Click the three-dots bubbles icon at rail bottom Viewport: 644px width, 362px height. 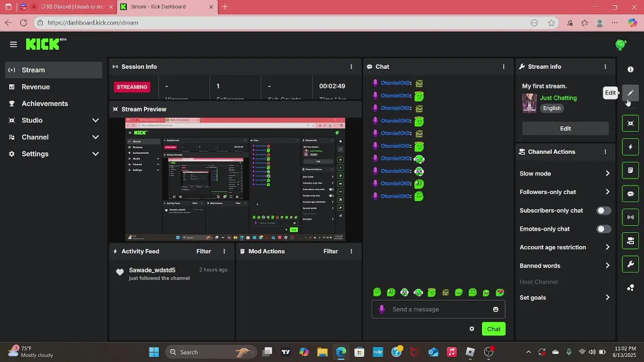(630, 288)
